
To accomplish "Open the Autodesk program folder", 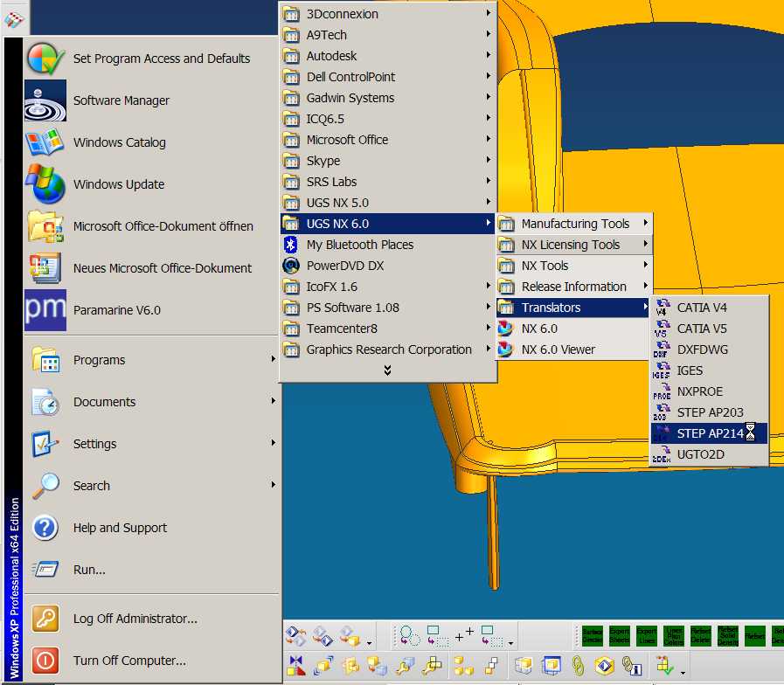I will point(388,56).
